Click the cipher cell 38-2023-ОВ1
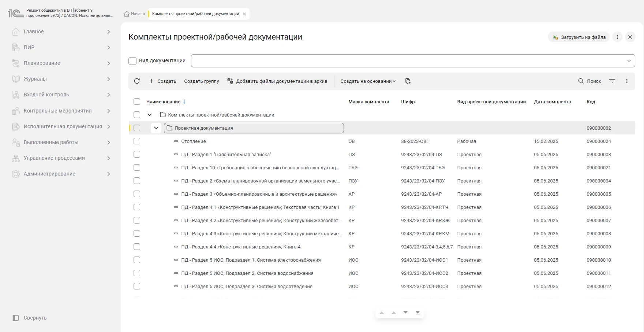 pyautogui.click(x=415, y=141)
